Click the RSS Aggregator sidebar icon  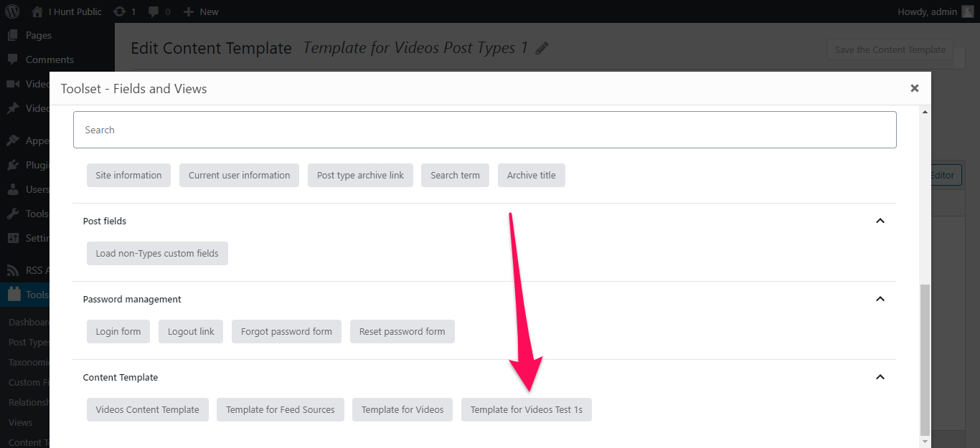13,270
